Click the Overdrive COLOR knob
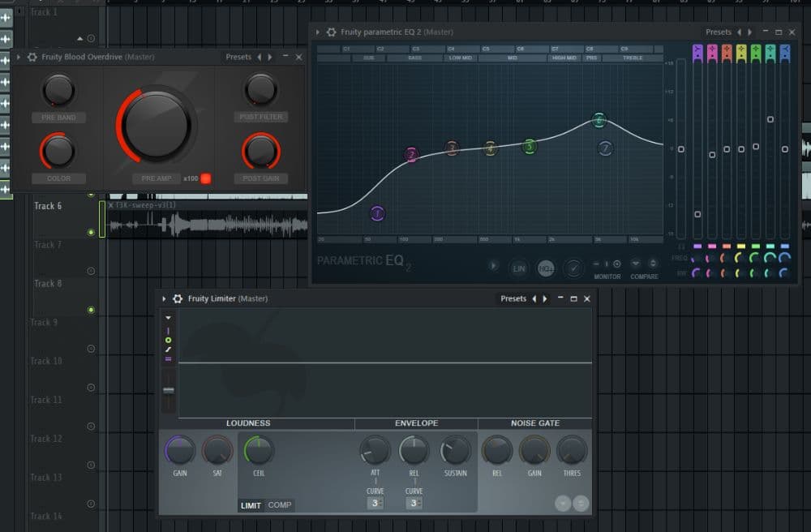 (x=58, y=151)
